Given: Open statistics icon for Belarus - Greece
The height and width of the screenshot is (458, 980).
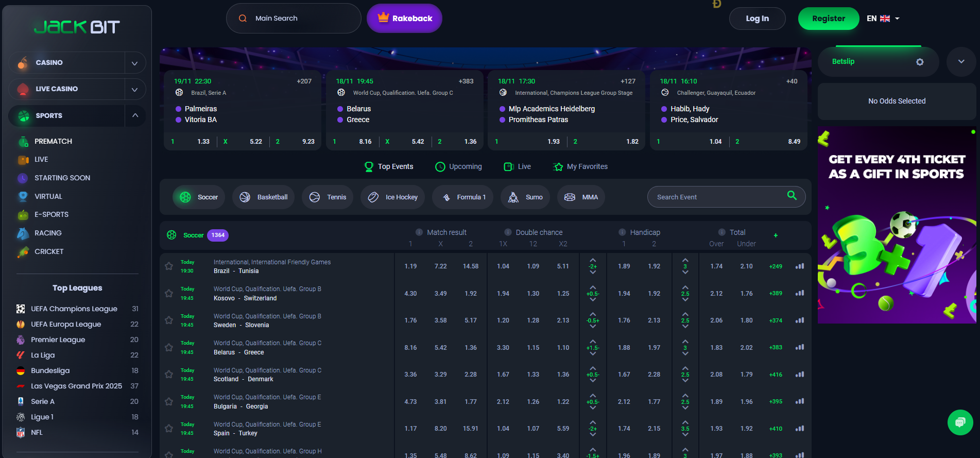Looking at the screenshot, I should click(800, 347).
